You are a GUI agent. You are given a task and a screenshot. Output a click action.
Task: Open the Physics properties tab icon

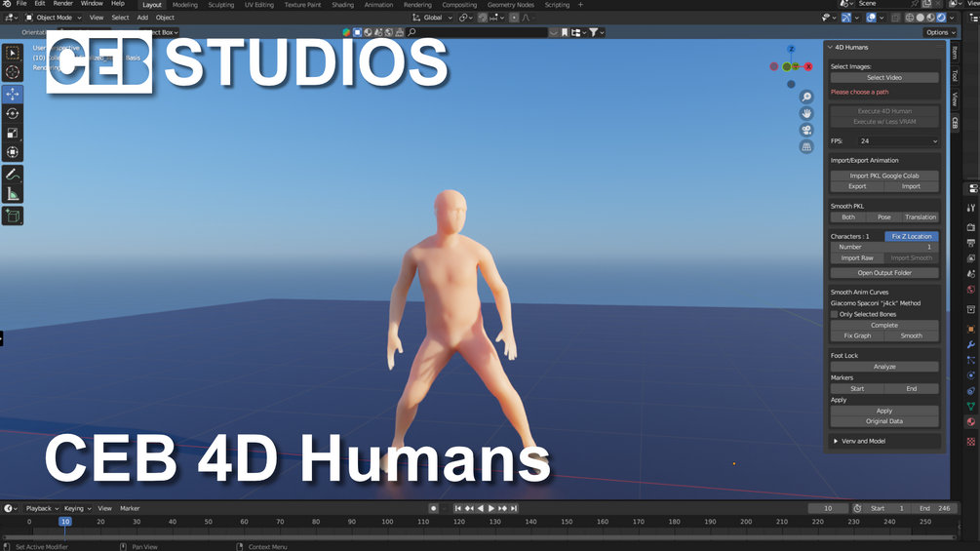coord(970,375)
